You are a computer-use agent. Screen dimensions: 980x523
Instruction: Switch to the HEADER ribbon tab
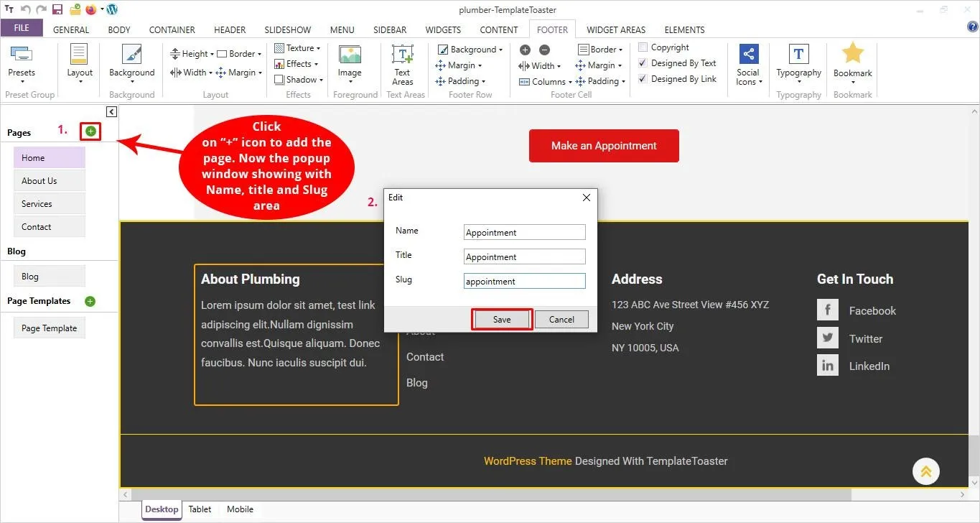tap(230, 29)
